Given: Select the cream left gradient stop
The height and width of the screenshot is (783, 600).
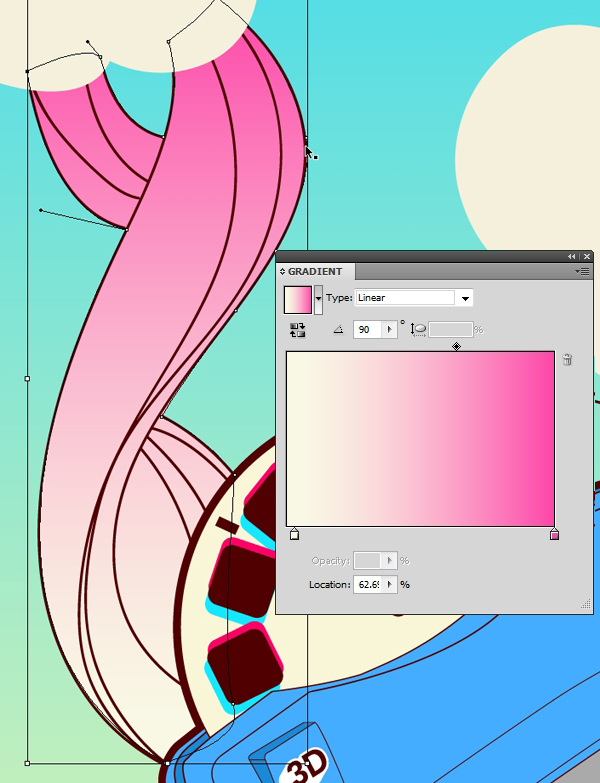Looking at the screenshot, I should [x=295, y=534].
